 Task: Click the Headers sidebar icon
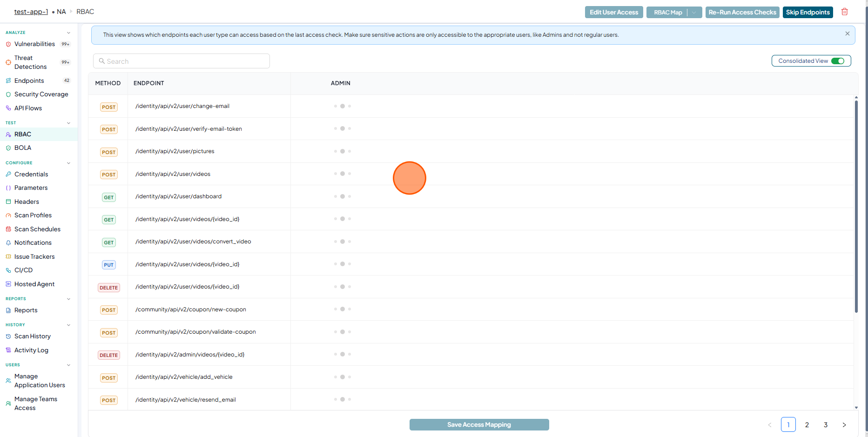(x=8, y=202)
